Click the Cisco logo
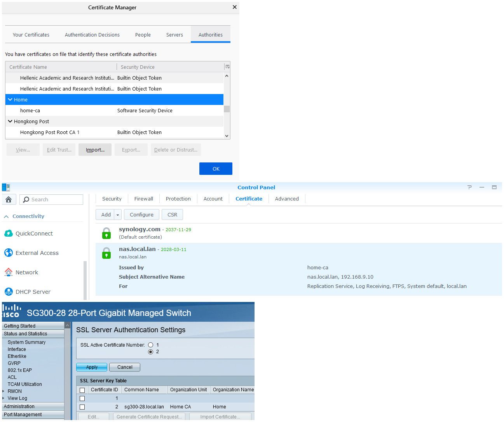504x422 pixels. point(11,311)
